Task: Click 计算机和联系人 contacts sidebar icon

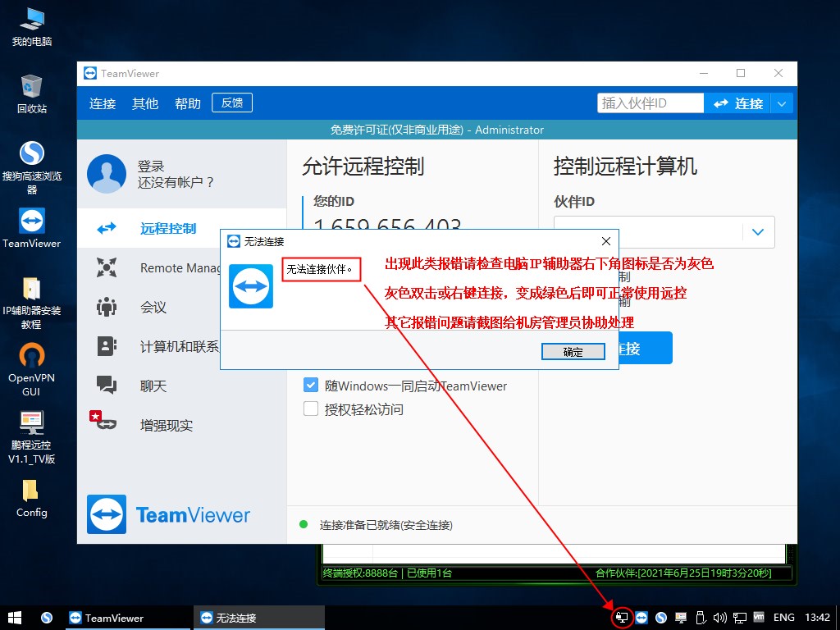Action: (107, 346)
